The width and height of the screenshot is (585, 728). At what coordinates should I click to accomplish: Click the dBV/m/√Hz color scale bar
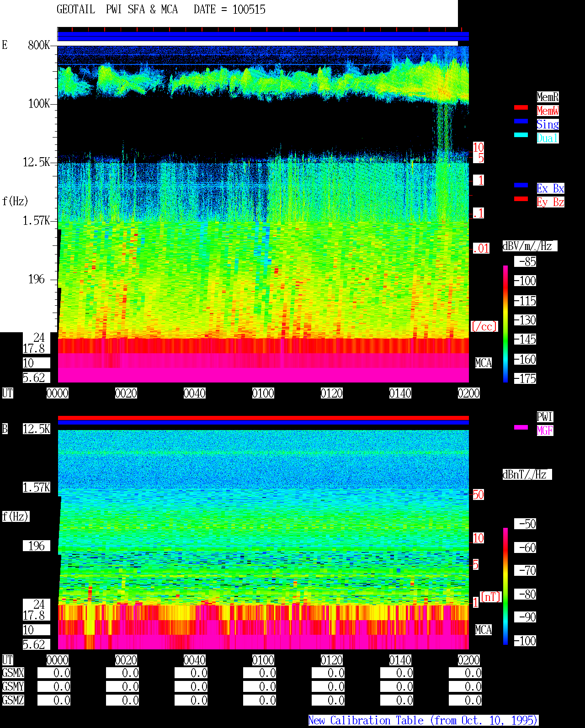pos(505,324)
